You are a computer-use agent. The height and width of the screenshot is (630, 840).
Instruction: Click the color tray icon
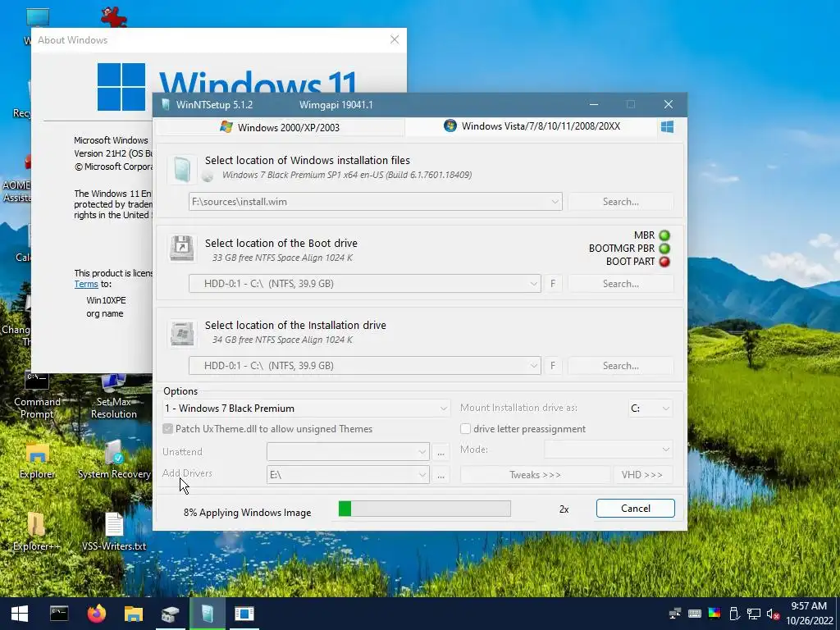[x=714, y=614]
